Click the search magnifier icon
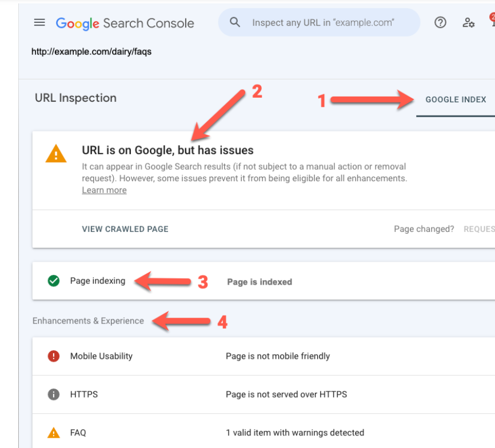495x448 pixels. (235, 23)
